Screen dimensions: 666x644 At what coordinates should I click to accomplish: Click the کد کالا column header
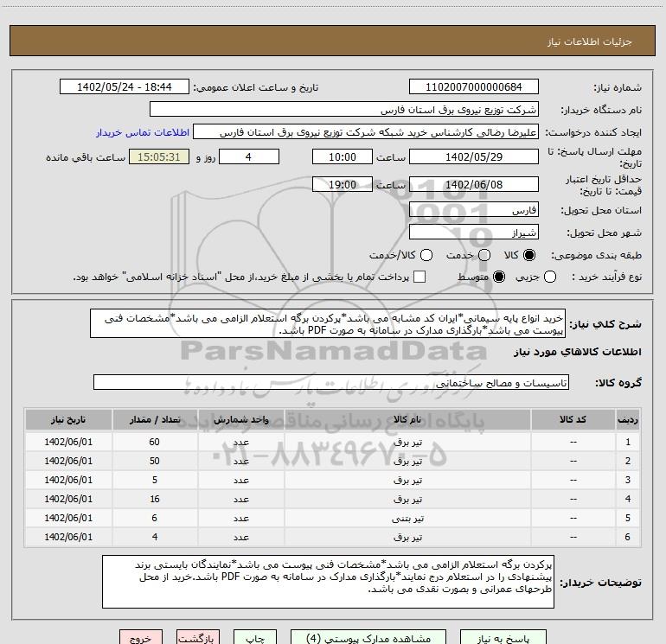tap(573, 419)
